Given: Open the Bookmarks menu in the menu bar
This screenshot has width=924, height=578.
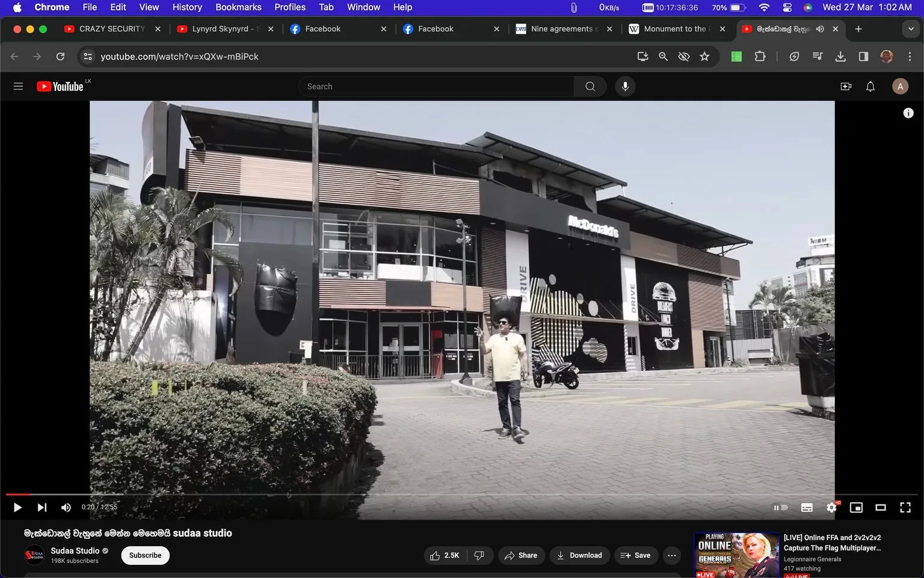Looking at the screenshot, I should 238,7.
